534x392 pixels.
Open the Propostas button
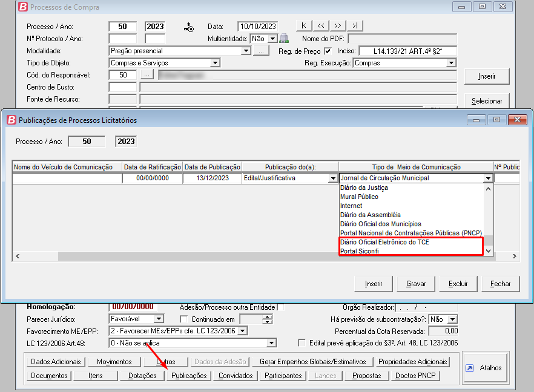click(366, 376)
